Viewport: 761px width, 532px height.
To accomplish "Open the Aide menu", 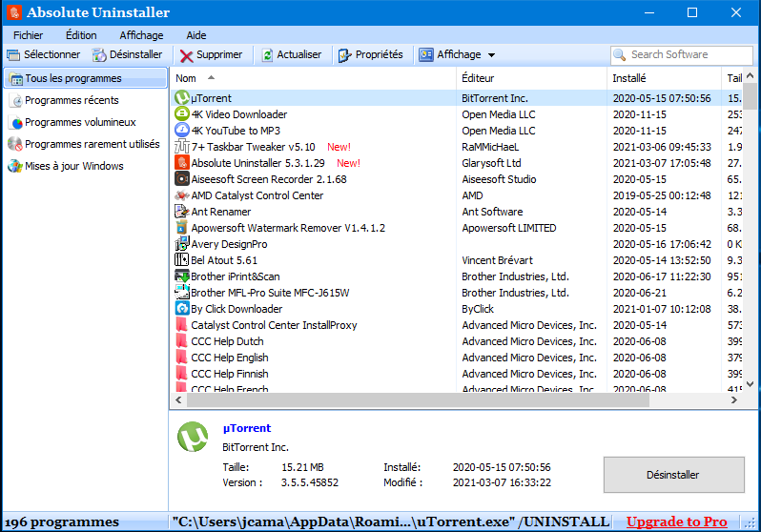I will click(x=195, y=35).
